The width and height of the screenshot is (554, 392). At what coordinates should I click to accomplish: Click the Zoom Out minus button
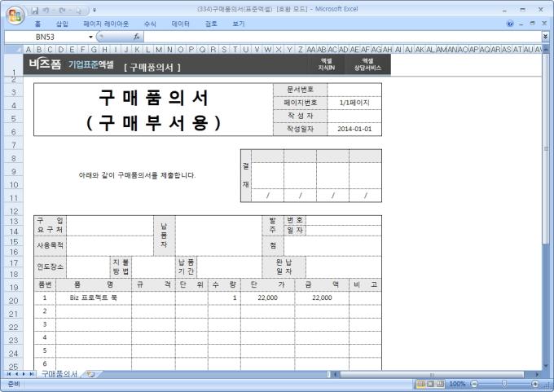pos(474,384)
